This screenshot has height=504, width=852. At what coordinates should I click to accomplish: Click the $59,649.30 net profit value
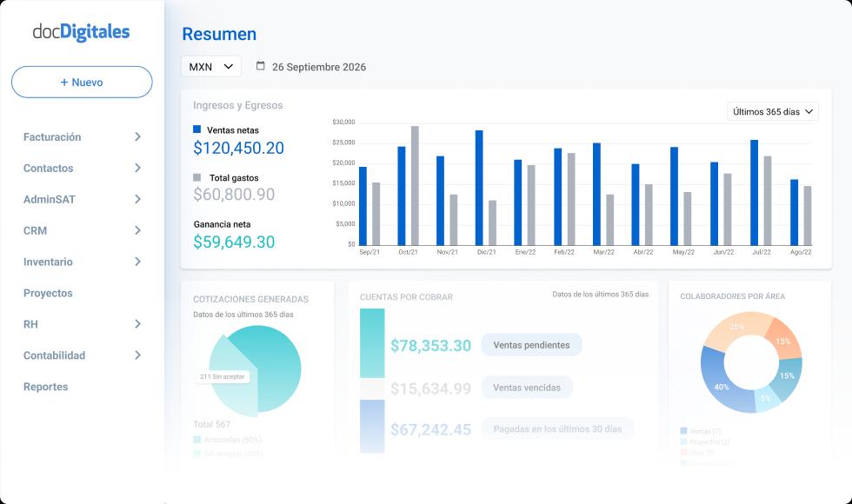[x=234, y=242]
